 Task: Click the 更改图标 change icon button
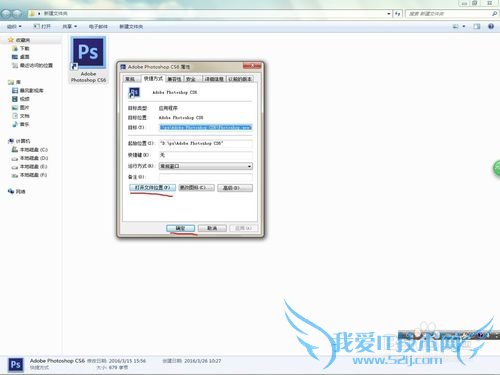[197, 188]
